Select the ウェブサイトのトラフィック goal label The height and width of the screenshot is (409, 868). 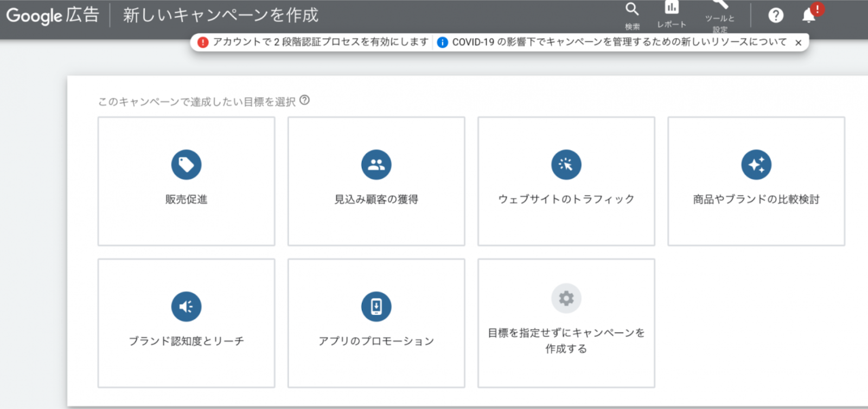566,199
